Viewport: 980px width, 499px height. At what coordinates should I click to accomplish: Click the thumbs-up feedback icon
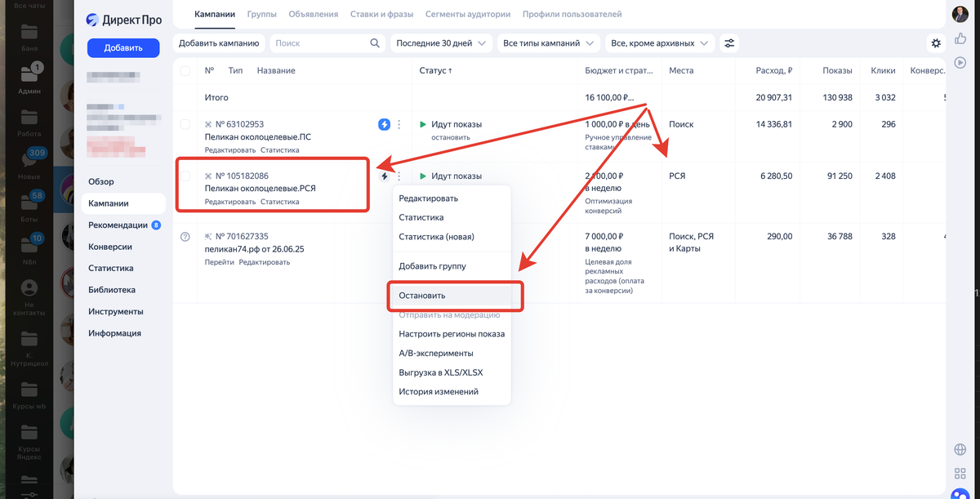pos(960,39)
